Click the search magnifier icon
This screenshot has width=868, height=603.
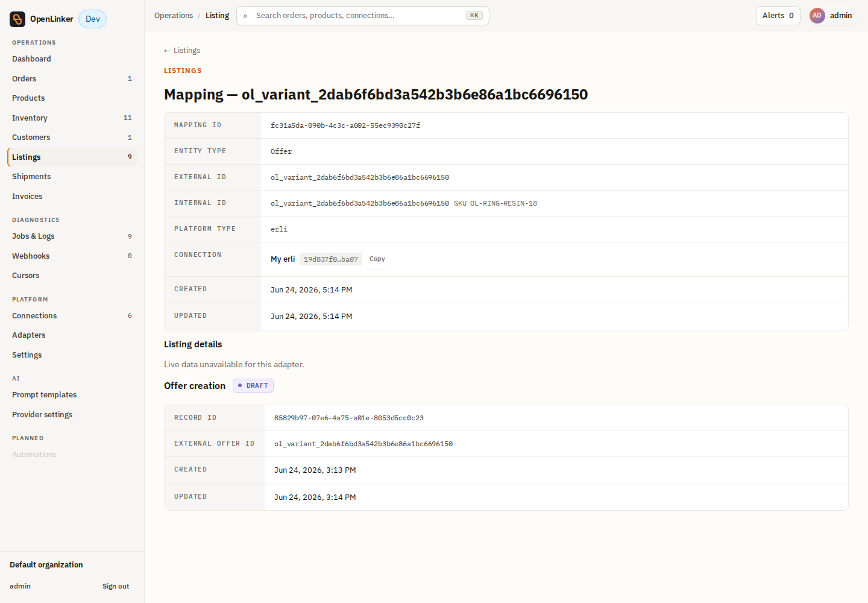tap(245, 16)
